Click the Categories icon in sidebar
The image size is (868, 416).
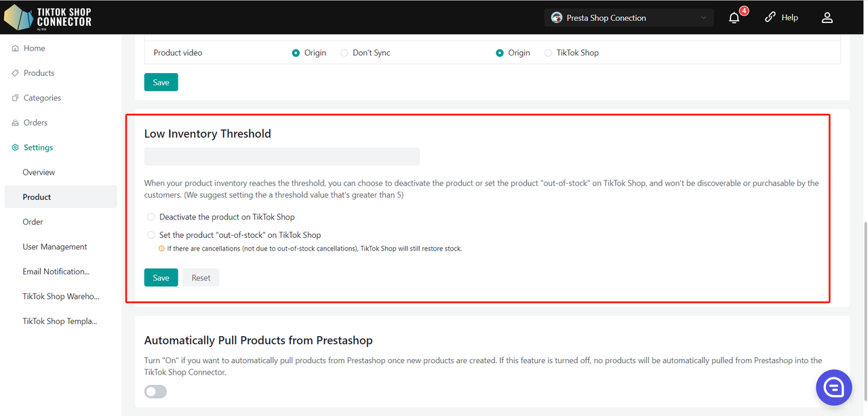point(15,98)
